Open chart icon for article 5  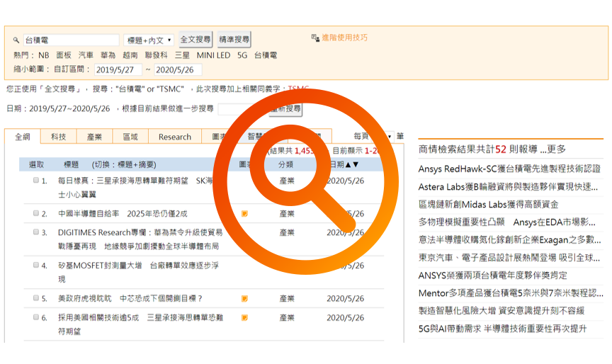[244, 299]
